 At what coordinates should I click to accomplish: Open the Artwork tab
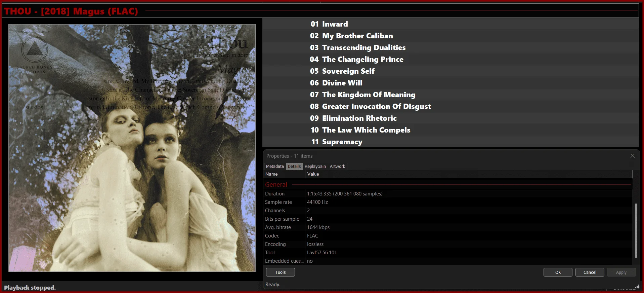337,166
